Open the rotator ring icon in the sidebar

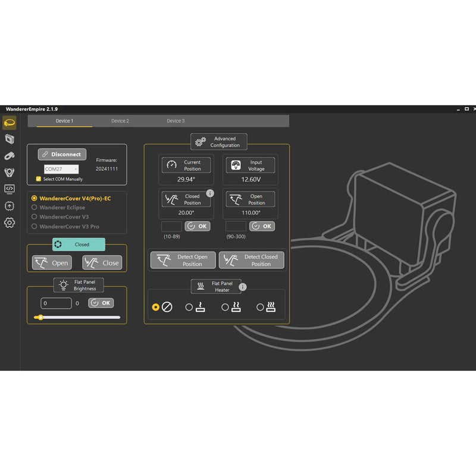[10, 173]
